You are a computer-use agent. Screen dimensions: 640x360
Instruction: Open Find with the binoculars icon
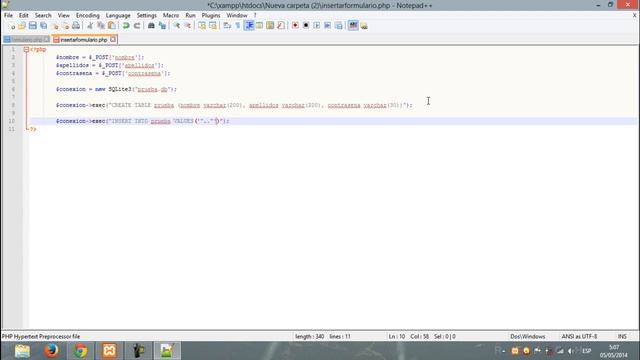[151, 26]
